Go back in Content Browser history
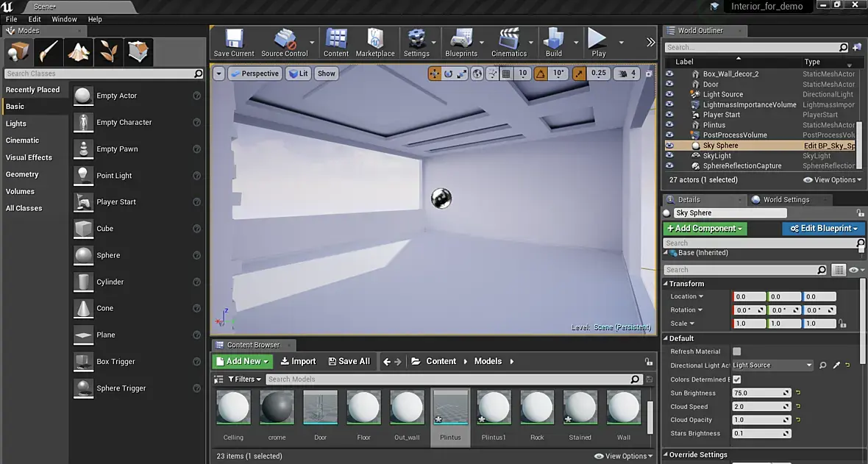The image size is (868, 464). tap(387, 362)
